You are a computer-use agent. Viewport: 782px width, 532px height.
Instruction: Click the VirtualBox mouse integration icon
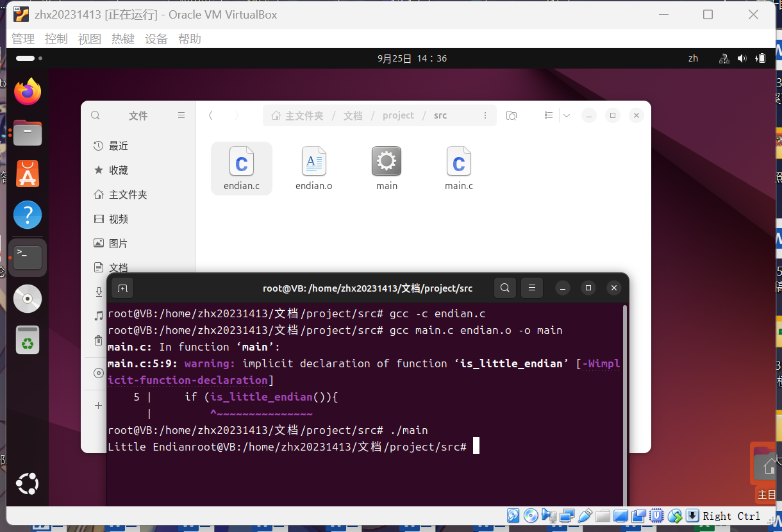pos(674,515)
